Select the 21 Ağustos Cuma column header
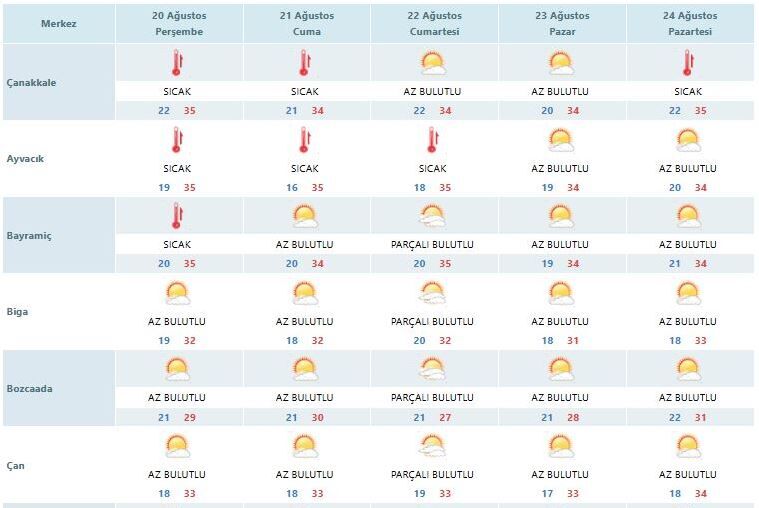 [x=307, y=23]
